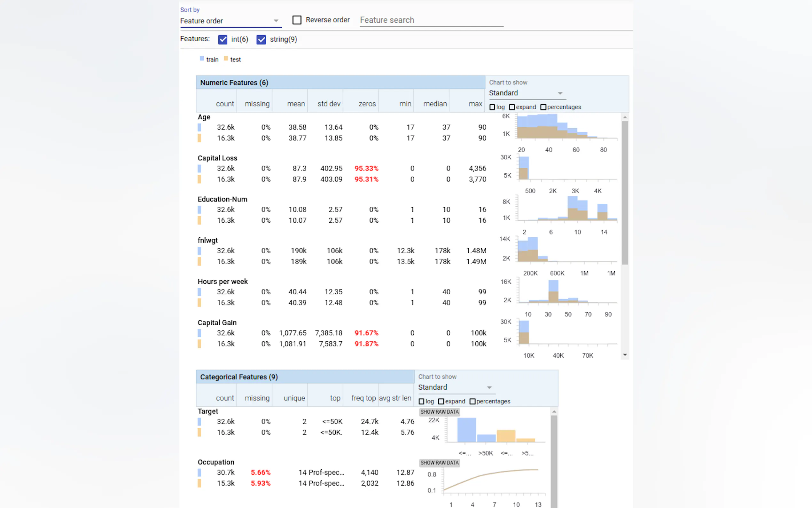The height and width of the screenshot is (508, 812).
Task: Click the test legend color square
Action: (x=226, y=59)
